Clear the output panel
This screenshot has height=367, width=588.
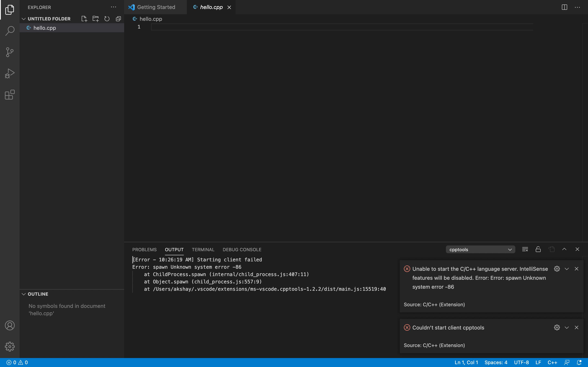coord(525,249)
